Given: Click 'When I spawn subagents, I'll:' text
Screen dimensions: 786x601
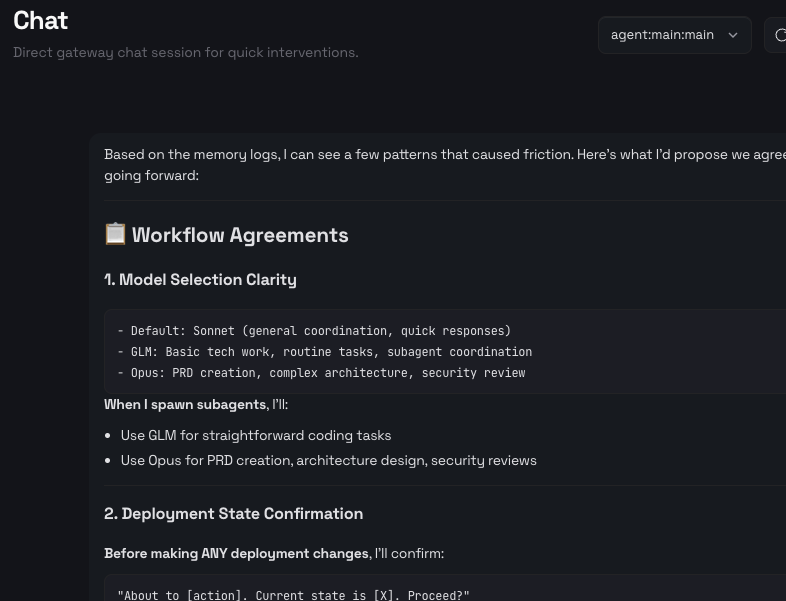Looking at the screenshot, I should 196,405.
